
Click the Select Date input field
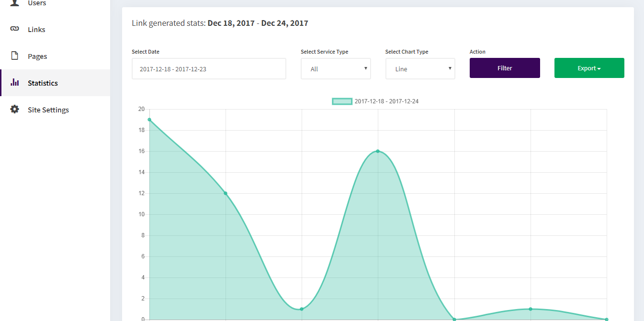coord(209,69)
